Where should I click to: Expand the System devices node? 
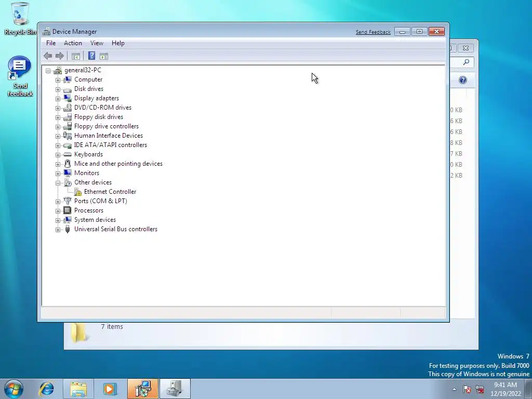point(58,220)
